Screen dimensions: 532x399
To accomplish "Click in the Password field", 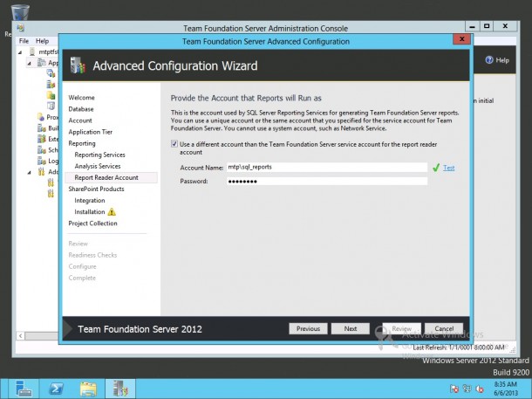I will [327, 181].
